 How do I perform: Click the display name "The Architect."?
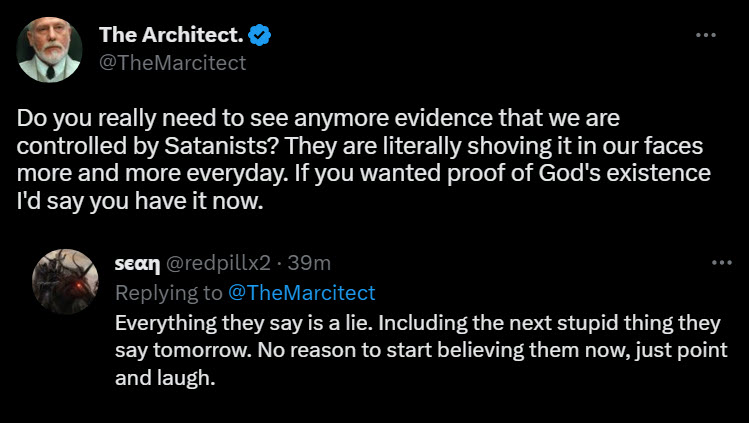169,35
